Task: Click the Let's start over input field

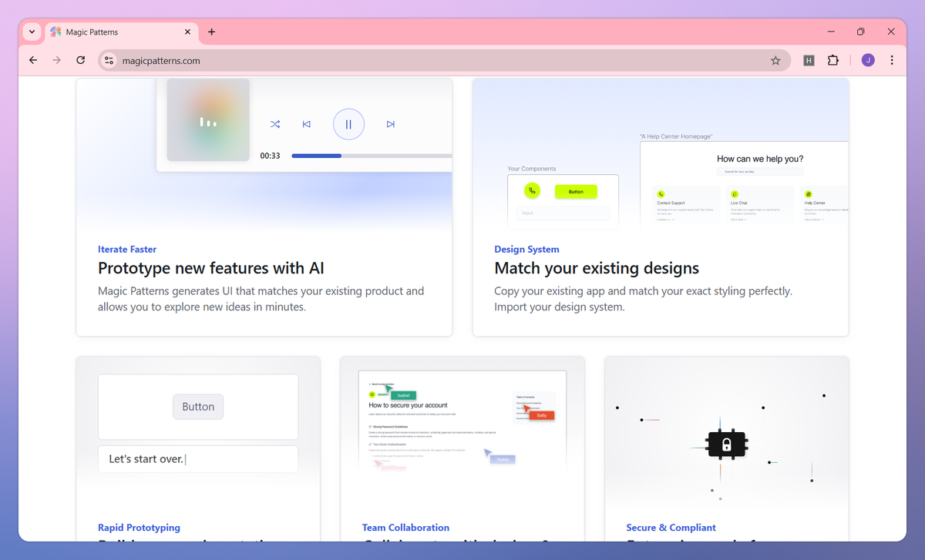Action: pos(198,458)
